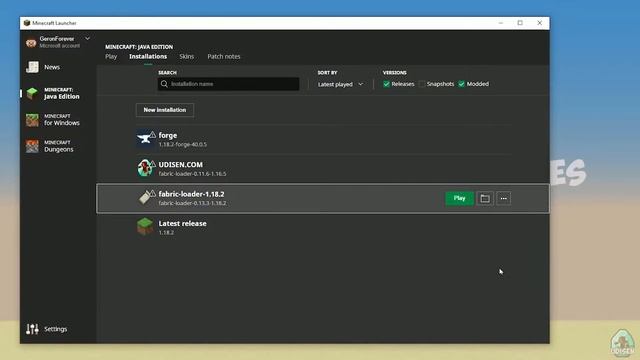
Task: Click the fabric-loader-1.18.2 installation icon
Action: [145, 198]
